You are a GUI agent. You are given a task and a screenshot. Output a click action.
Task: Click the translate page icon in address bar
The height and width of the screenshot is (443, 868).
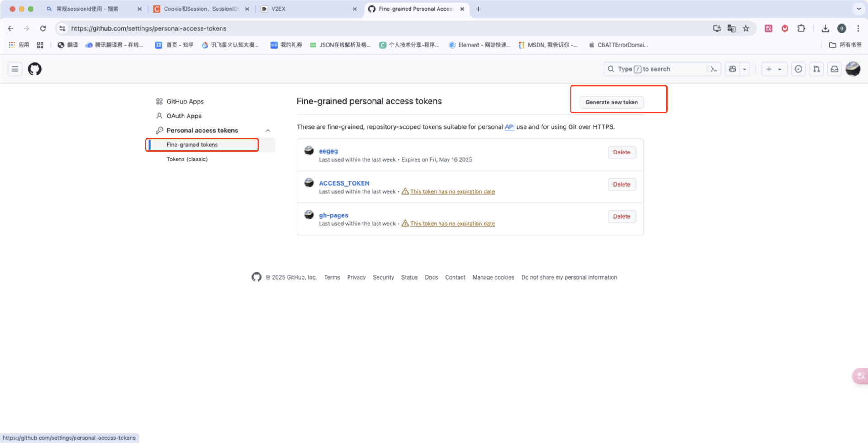[731, 28]
